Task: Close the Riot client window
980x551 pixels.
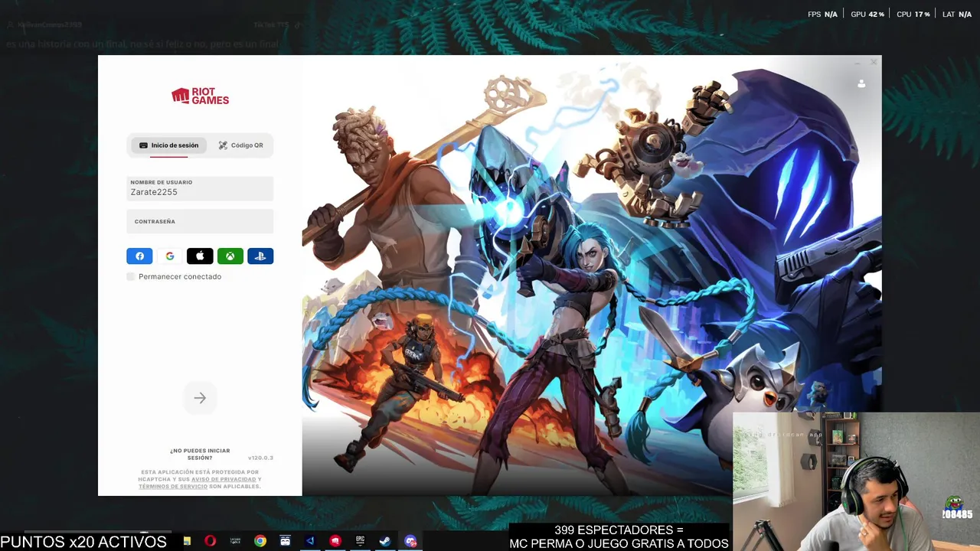Action: coord(874,62)
